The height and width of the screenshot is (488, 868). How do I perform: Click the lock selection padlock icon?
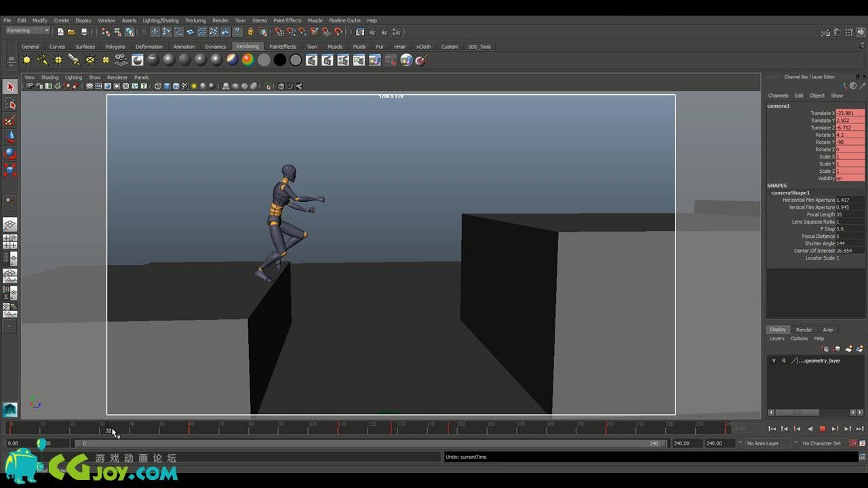[250, 31]
